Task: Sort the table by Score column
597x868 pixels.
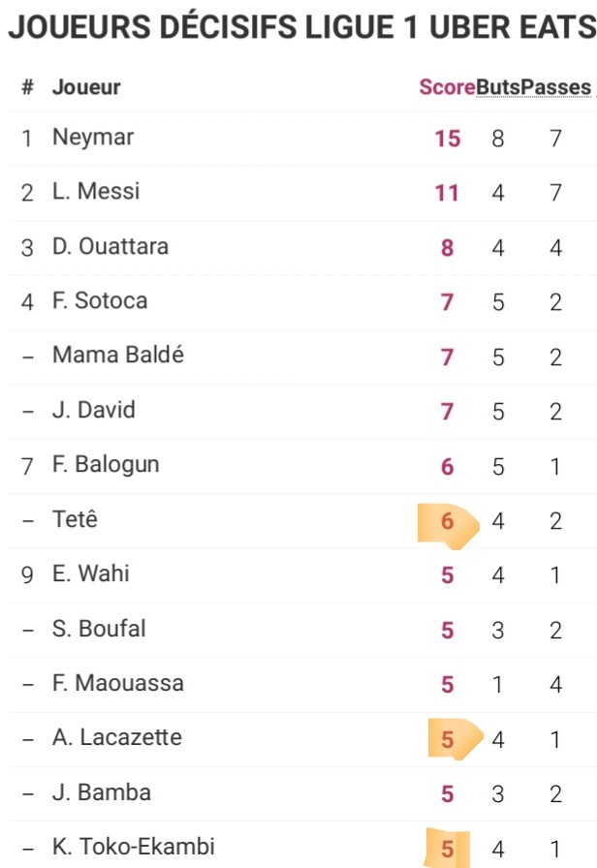Action: tap(446, 87)
